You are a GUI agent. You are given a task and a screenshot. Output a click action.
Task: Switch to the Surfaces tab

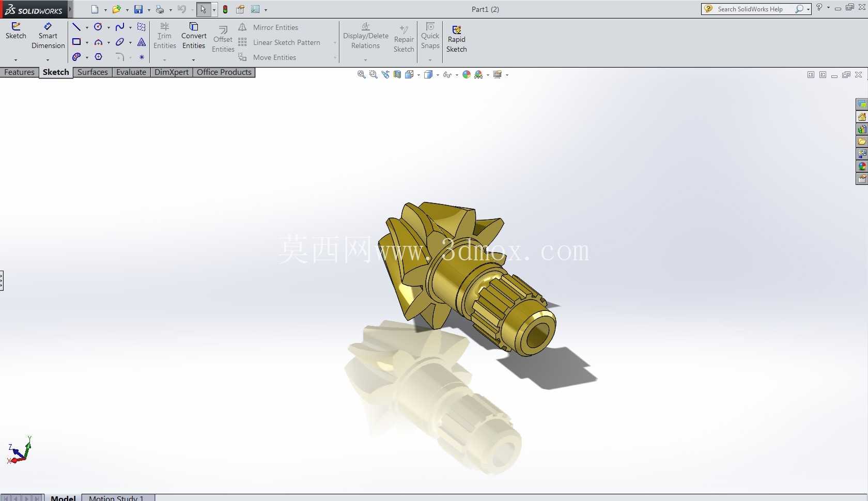click(92, 72)
